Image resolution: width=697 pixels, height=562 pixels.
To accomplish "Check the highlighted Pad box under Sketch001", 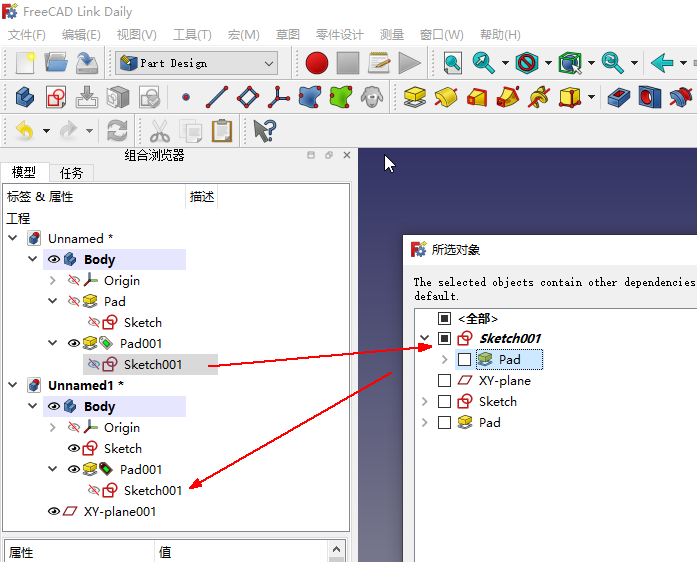I will [x=464, y=359].
